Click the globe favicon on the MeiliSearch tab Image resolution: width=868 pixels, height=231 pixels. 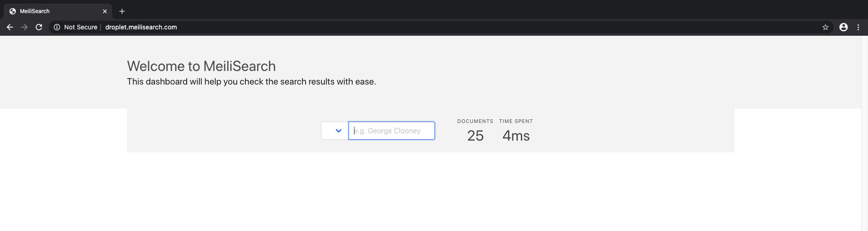pyautogui.click(x=13, y=11)
